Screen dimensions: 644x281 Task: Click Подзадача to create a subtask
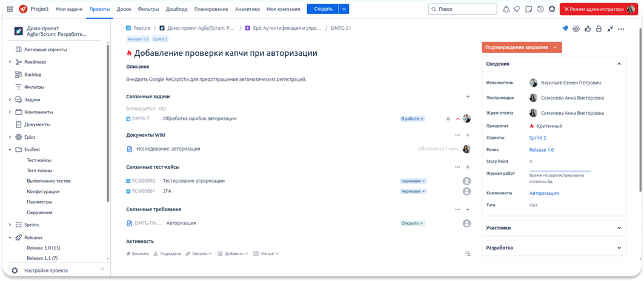point(167,254)
